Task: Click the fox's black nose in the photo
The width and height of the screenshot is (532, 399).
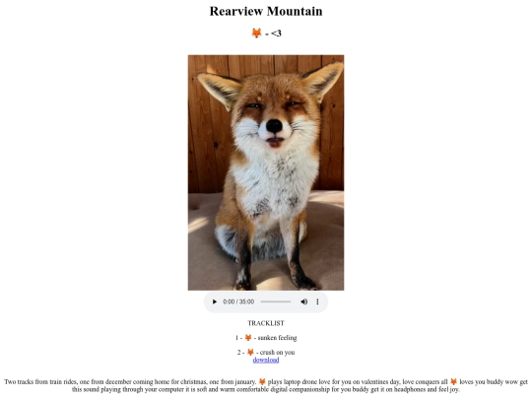Action: 274,126
